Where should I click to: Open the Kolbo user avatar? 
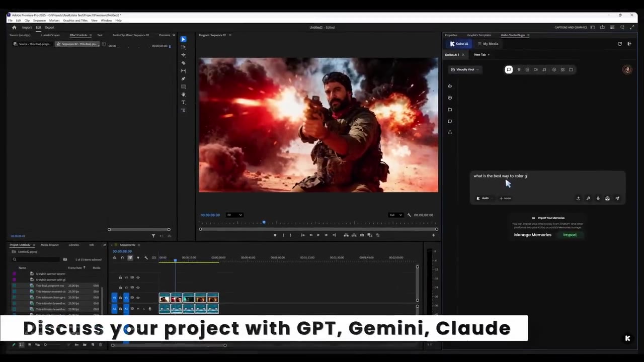point(627,70)
